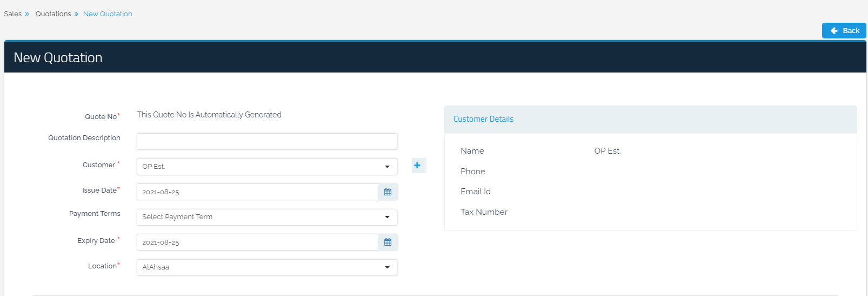The image size is (868, 296).
Task: Click the New Quotation breadcrumb link
Action: click(x=108, y=14)
